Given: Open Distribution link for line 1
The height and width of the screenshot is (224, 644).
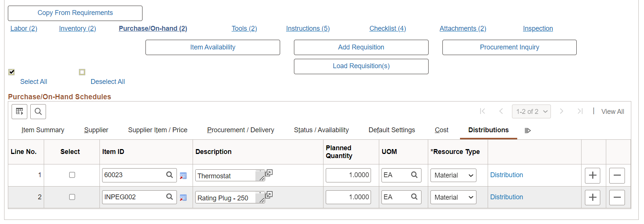Looking at the screenshot, I should (x=506, y=175).
